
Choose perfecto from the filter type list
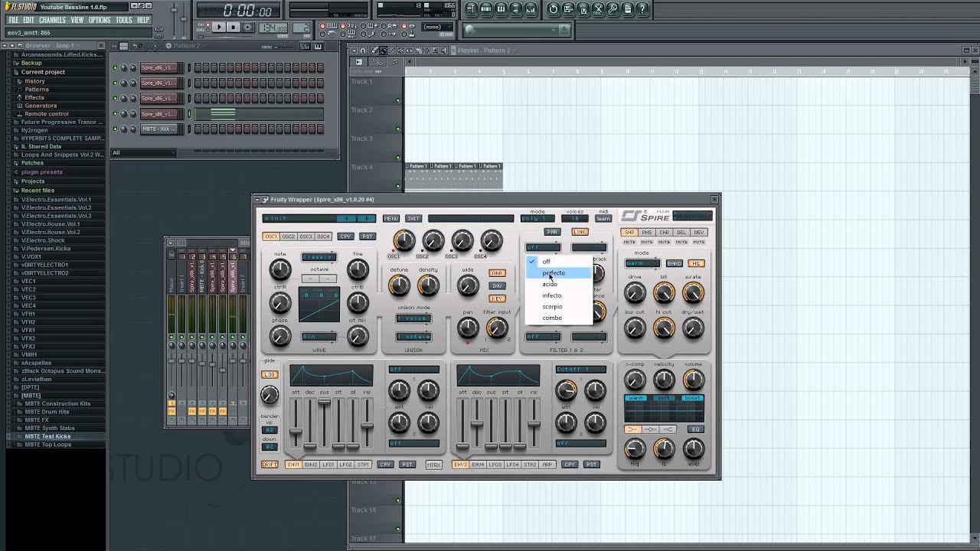559,273
